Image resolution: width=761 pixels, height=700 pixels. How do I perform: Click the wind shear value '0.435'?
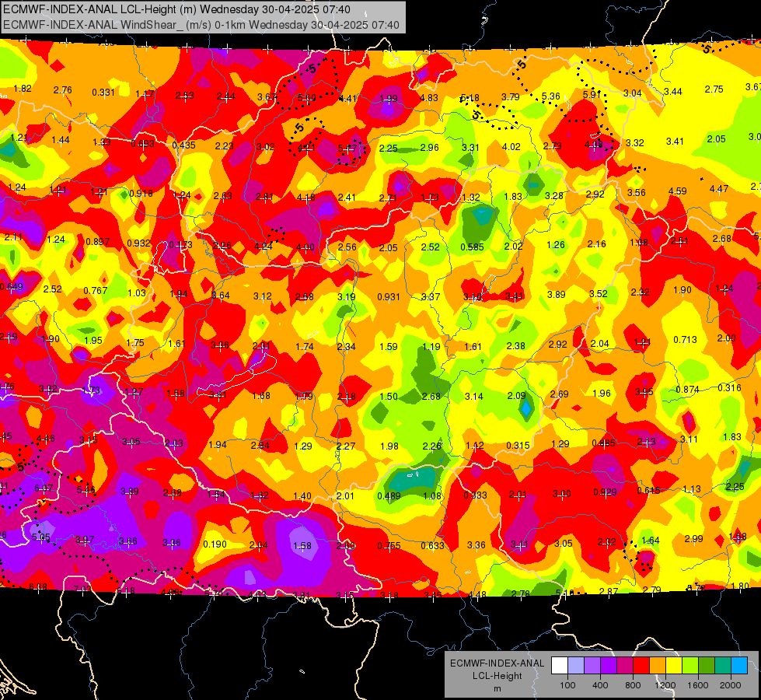(x=184, y=145)
